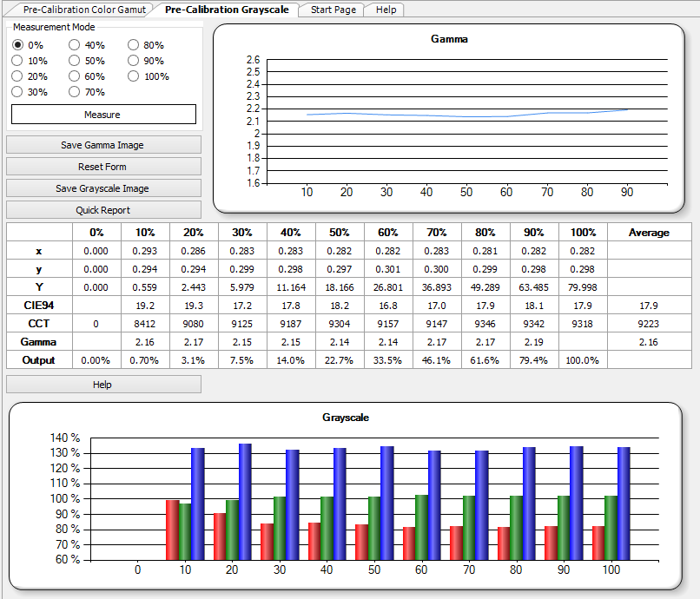Click the Reset Form button
Viewport: 700px width, 599px height.
103,167
